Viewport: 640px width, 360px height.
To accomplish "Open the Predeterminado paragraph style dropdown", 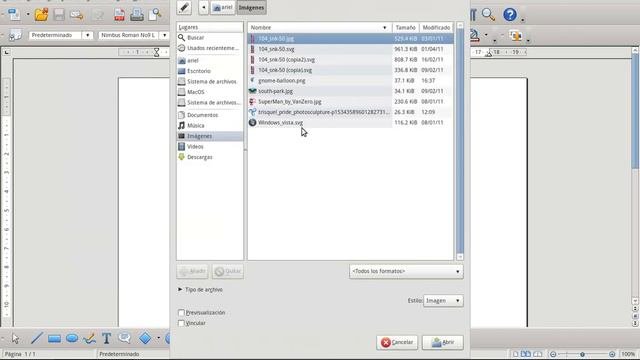I will click(x=87, y=36).
